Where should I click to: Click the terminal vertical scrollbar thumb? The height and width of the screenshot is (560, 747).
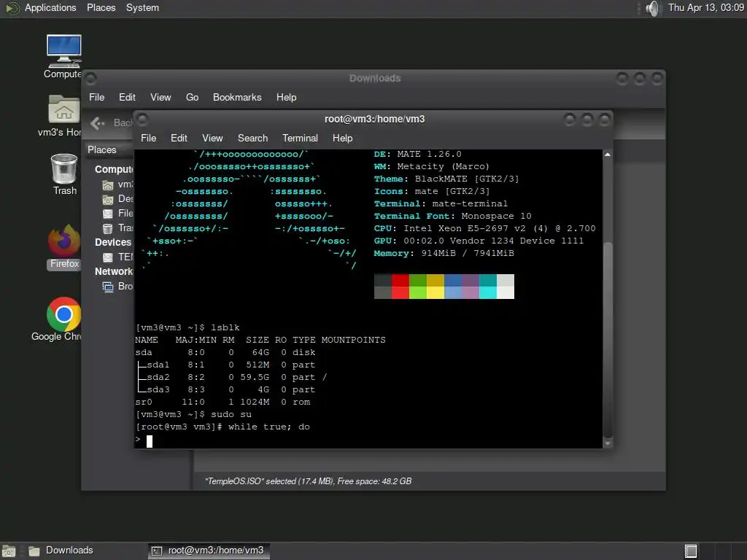click(x=608, y=340)
